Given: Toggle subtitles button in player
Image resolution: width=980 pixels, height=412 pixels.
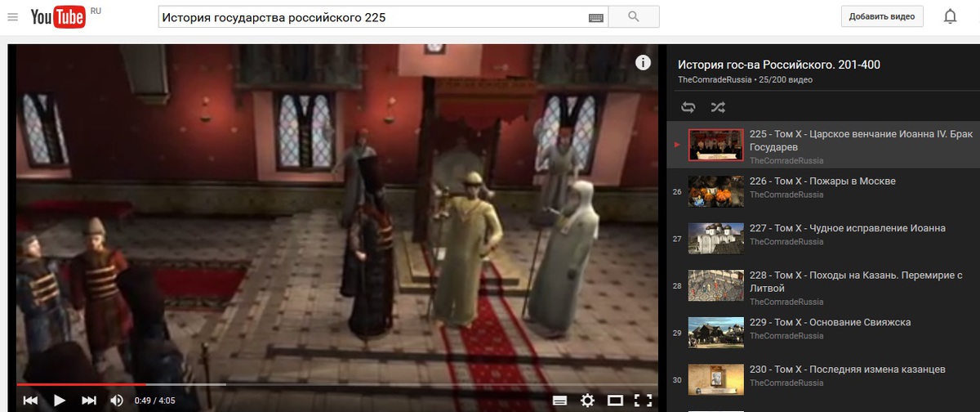Looking at the screenshot, I should [x=559, y=401].
